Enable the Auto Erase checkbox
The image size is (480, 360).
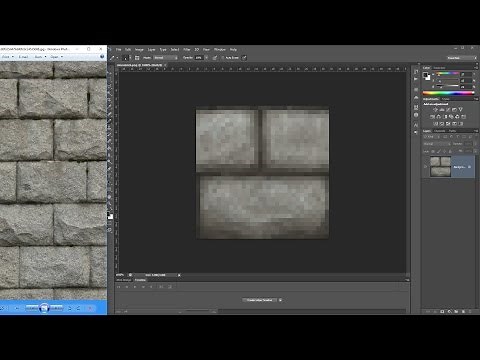click(x=223, y=58)
